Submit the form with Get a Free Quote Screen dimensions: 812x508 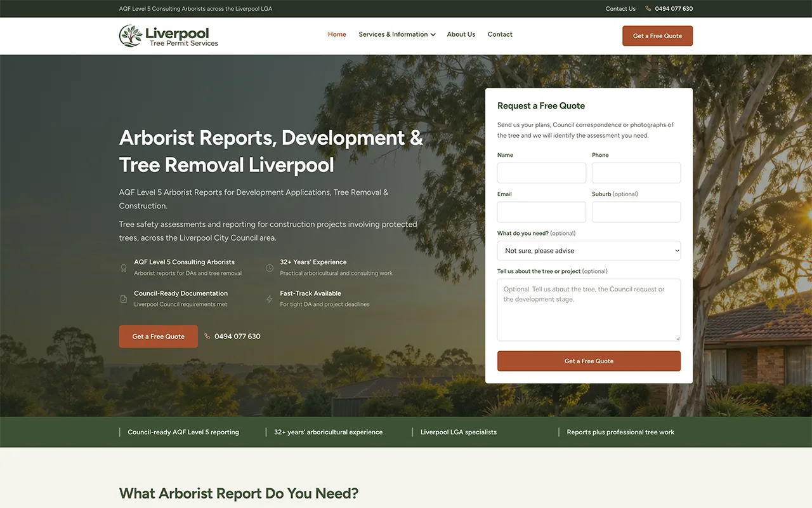589,361
